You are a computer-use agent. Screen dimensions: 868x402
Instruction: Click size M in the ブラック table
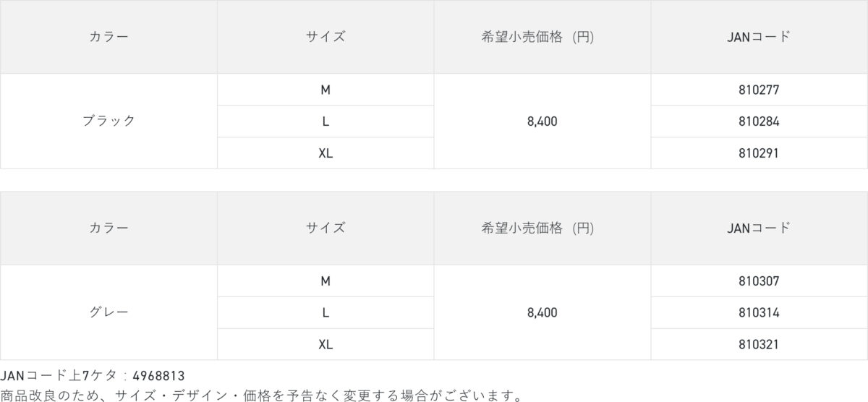[325, 90]
